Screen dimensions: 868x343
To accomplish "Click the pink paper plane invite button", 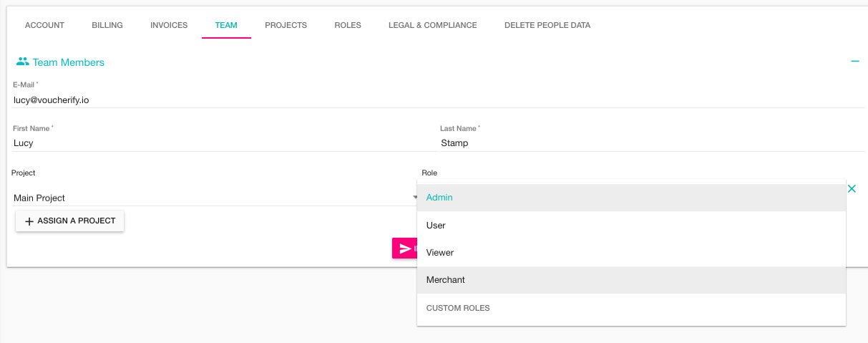I will point(405,248).
